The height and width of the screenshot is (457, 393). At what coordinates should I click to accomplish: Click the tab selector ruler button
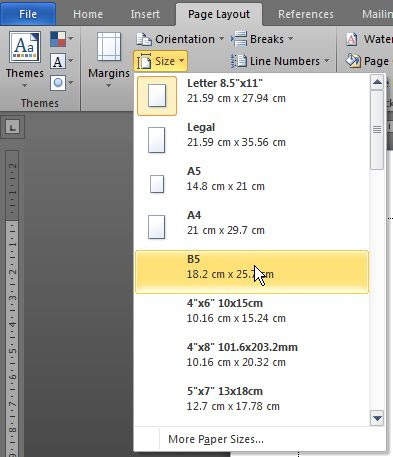tap(12, 127)
